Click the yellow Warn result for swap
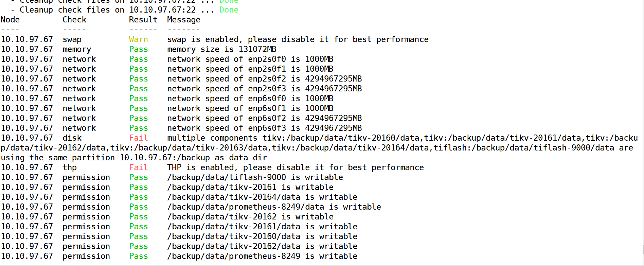 point(138,39)
